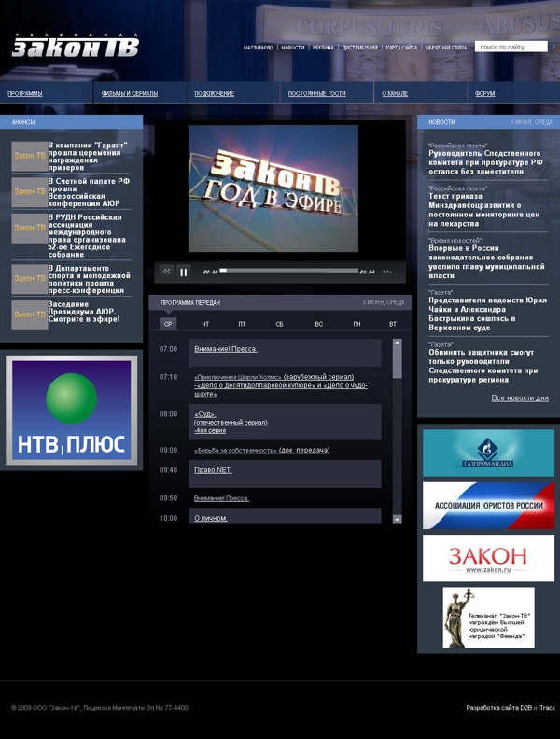Open the НОВОСТИ top navigation link
Image resolution: width=560 pixels, height=739 pixels.
coord(293,48)
